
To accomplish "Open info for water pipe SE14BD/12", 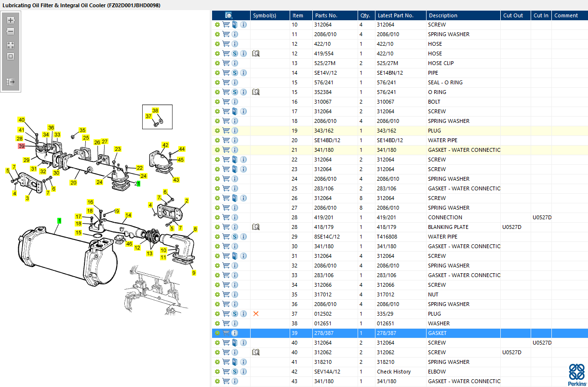I will coord(235,140).
